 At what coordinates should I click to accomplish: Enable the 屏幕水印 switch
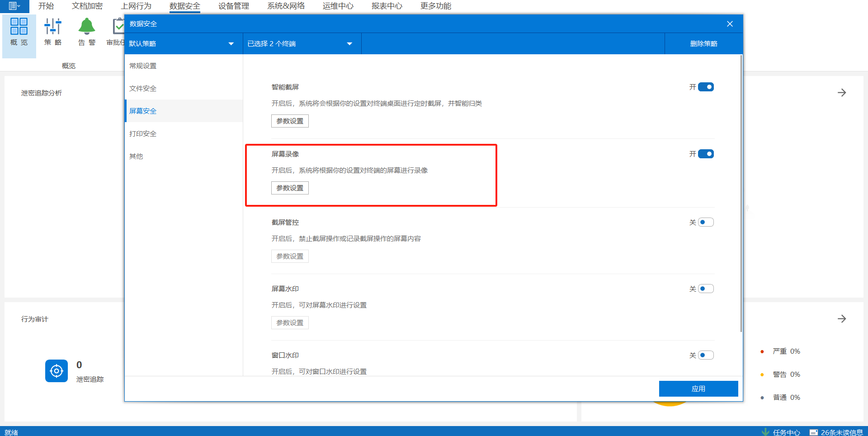706,289
